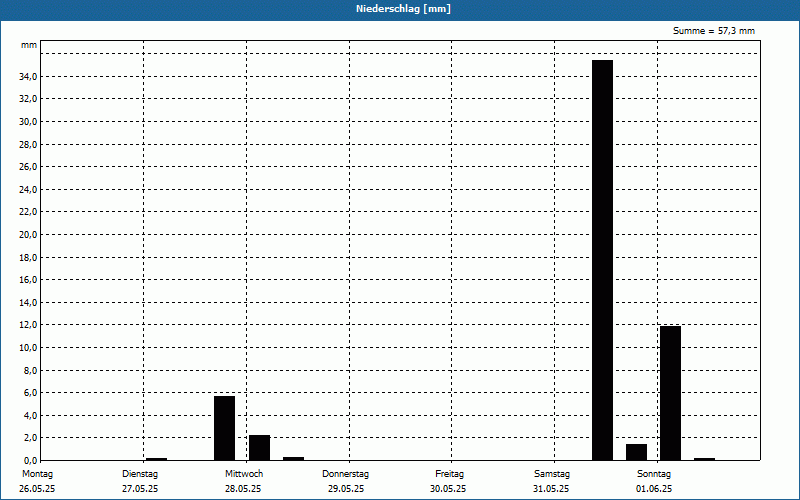Click the 10,0 y-axis value

(x=29, y=347)
